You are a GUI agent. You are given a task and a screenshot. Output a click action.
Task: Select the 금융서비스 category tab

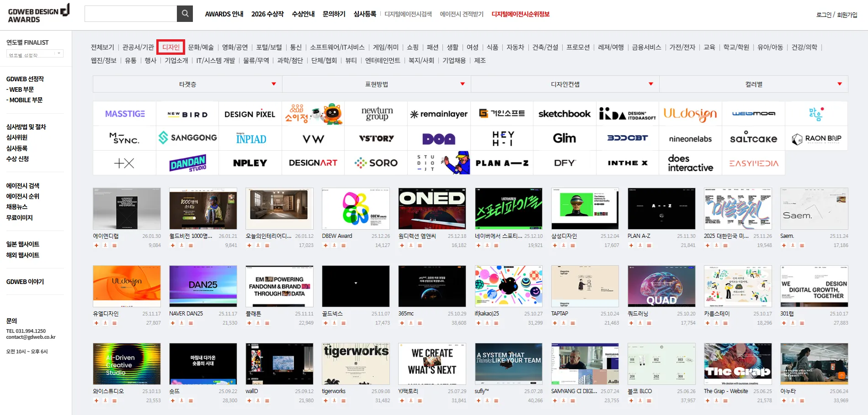(x=646, y=47)
